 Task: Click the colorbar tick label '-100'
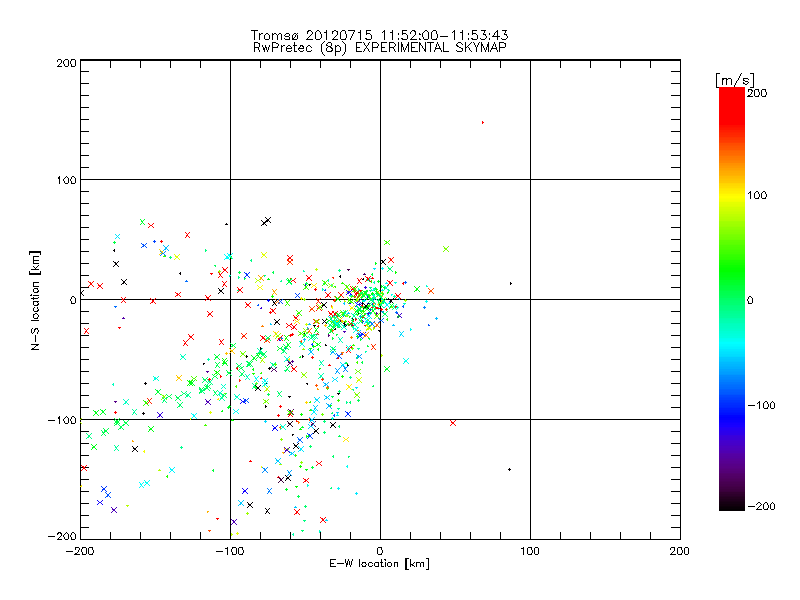coord(761,405)
